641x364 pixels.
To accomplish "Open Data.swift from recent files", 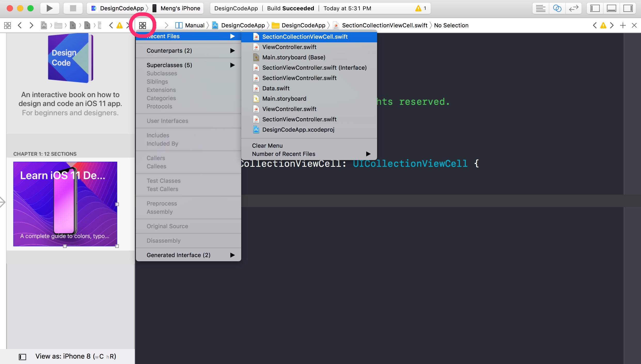I will tap(309, 88).
